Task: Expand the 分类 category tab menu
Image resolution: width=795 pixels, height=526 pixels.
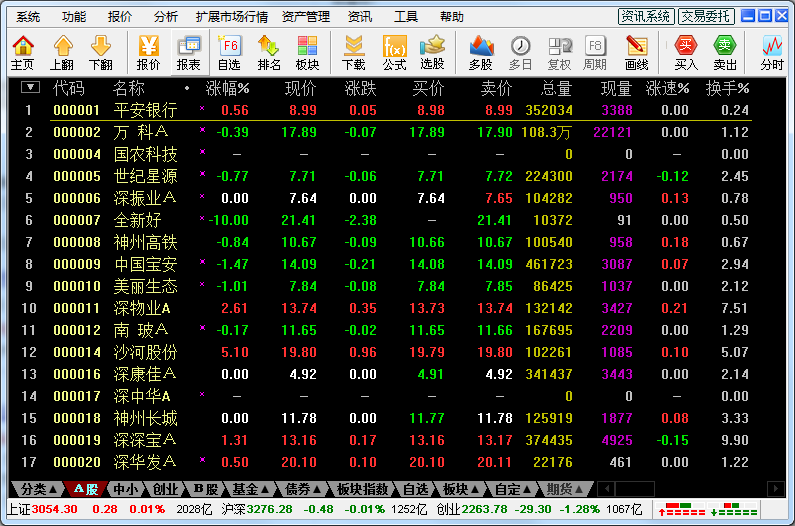Action: tap(39, 489)
